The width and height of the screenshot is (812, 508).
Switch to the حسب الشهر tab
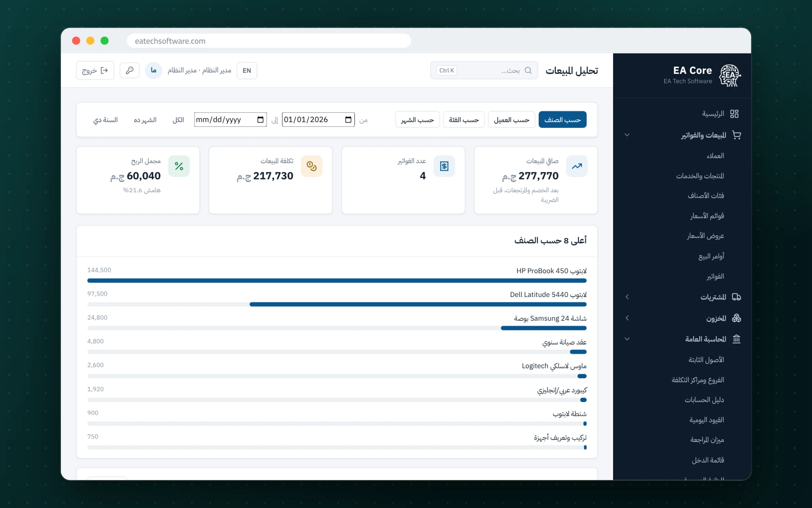[418, 120]
